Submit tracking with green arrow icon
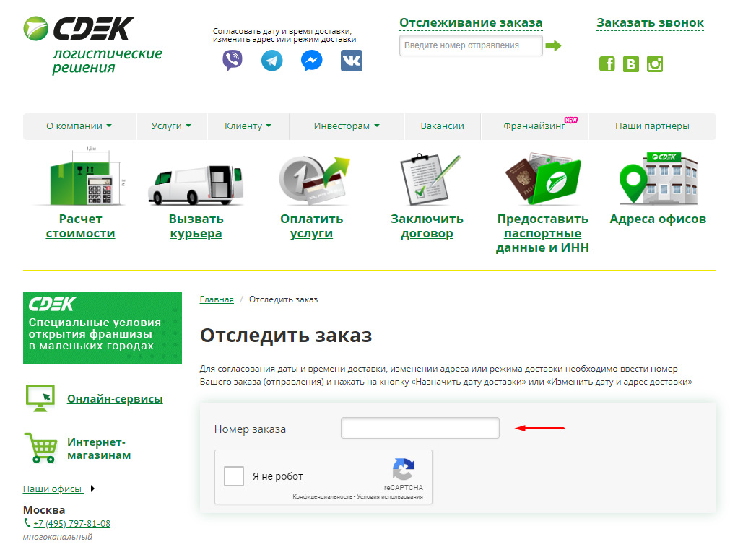 [x=554, y=45]
